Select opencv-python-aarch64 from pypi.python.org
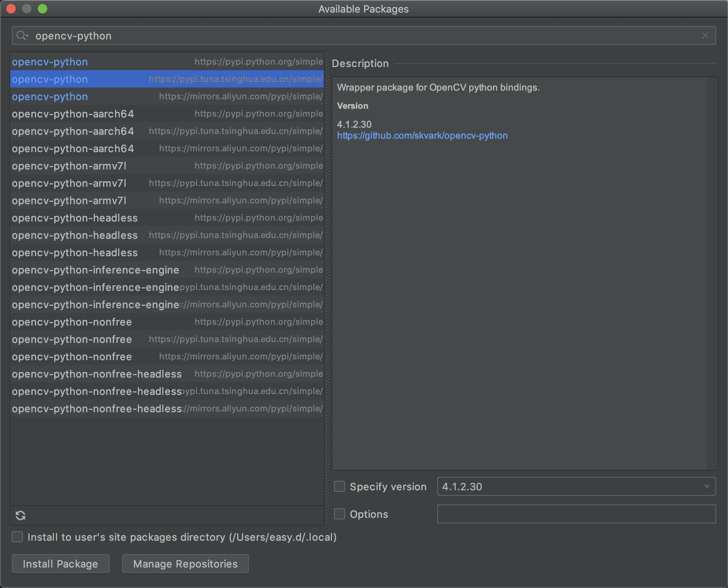Image resolution: width=728 pixels, height=588 pixels. pyautogui.click(x=167, y=114)
